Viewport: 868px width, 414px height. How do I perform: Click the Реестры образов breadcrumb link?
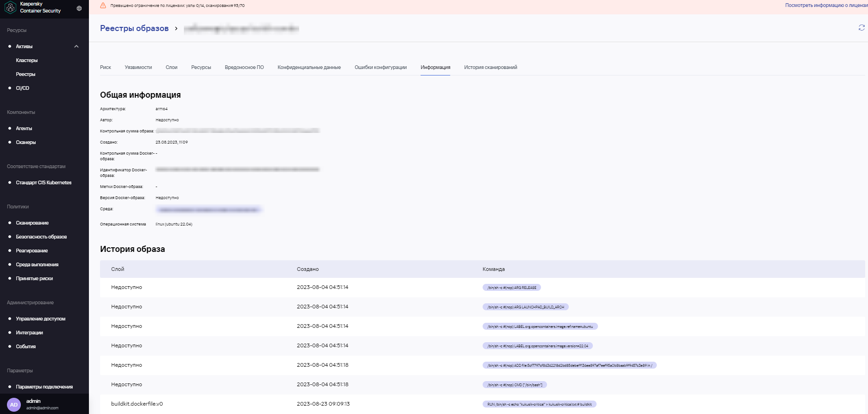(134, 28)
